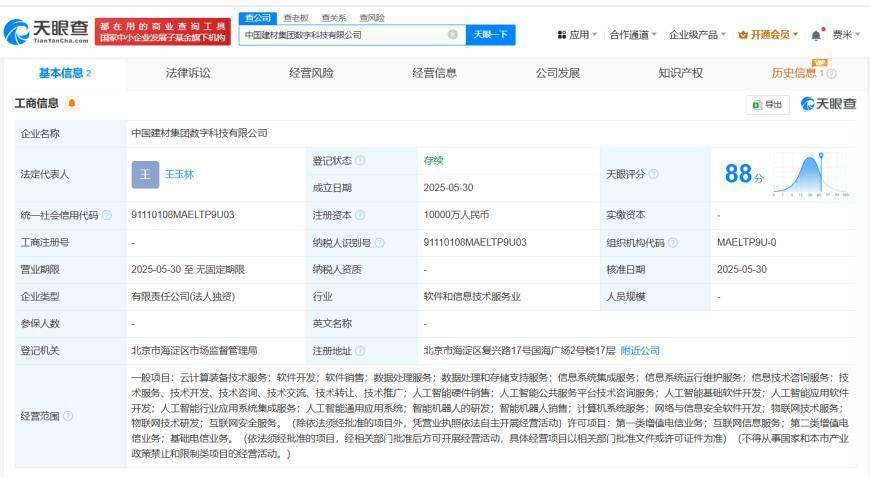Select the 法律诉讼 tab

coord(188,73)
